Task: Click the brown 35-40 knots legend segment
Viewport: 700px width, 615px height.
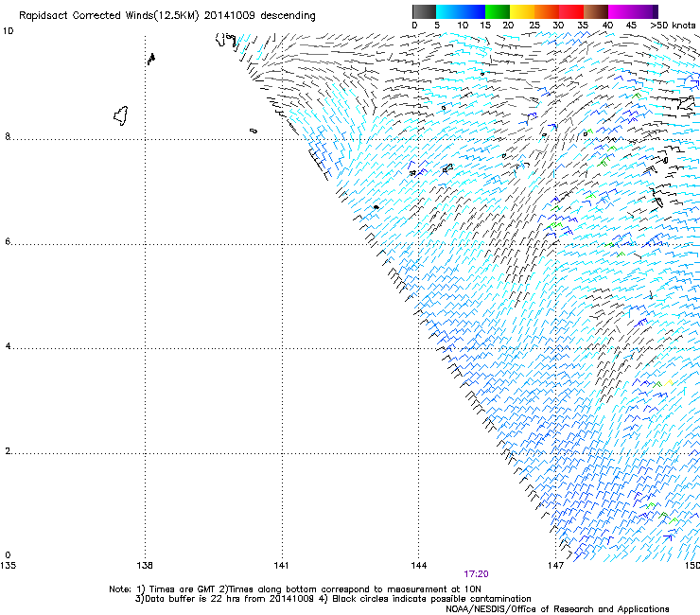Action: tap(596, 11)
